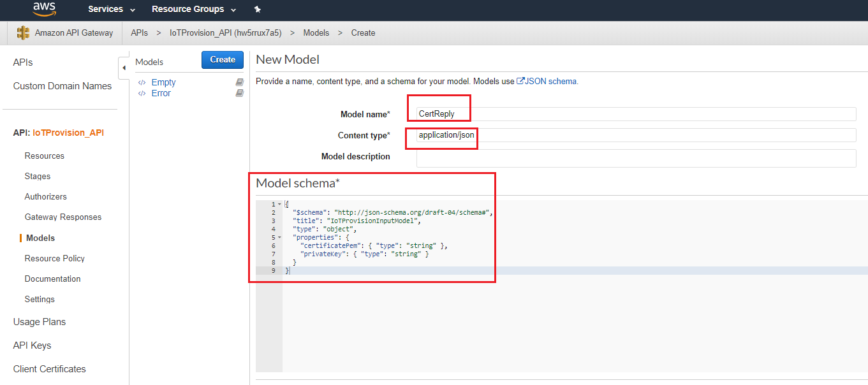868x385 pixels.
Task: Click the Content type input field
Action: pos(636,135)
